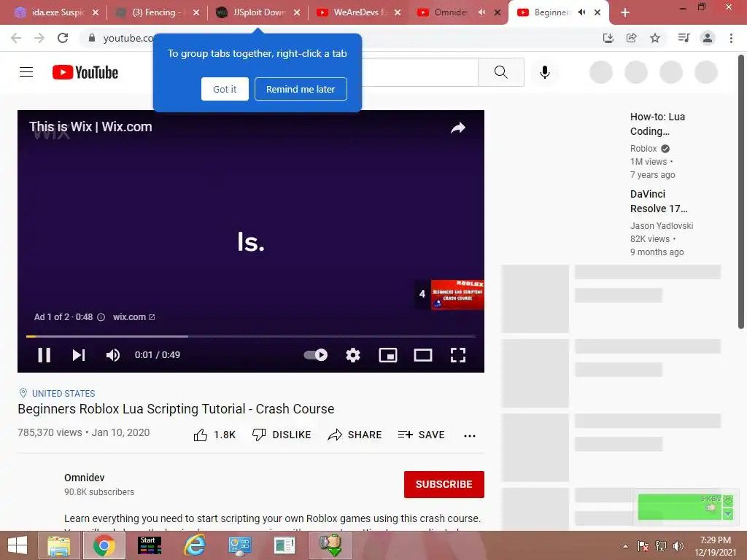Click the UNITED STATES location link
This screenshot has width=747, height=560.
pyautogui.click(x=63, y=393)
